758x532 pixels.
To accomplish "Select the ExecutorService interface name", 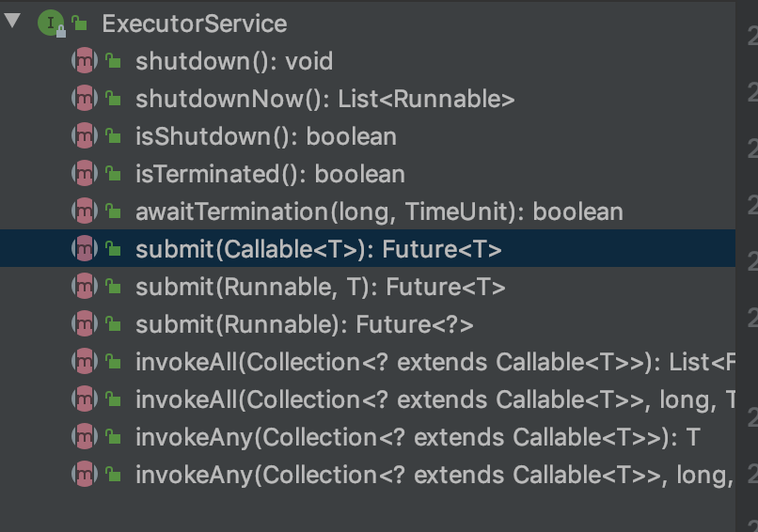I will pyautogui.click(x=194, y=23).
